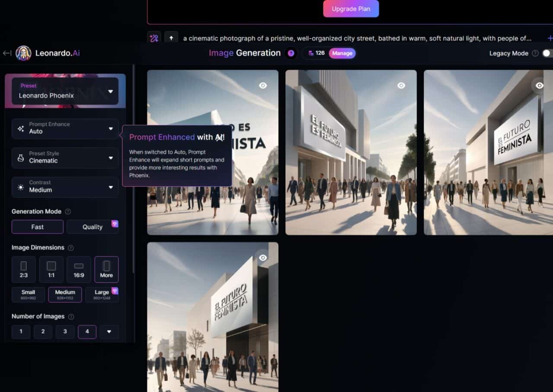
Task: Expand the Preset Style Cinematic dropdown
Action: point(65,158)
